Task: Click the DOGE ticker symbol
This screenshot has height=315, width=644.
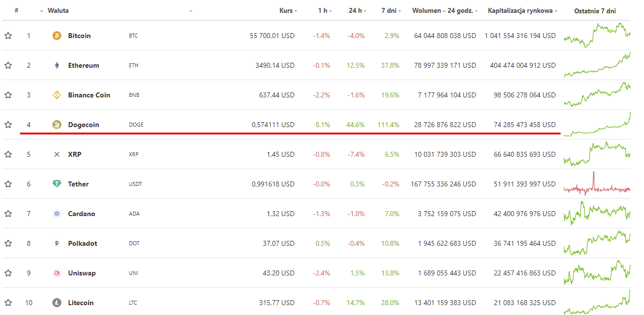Action: (136, 125)
